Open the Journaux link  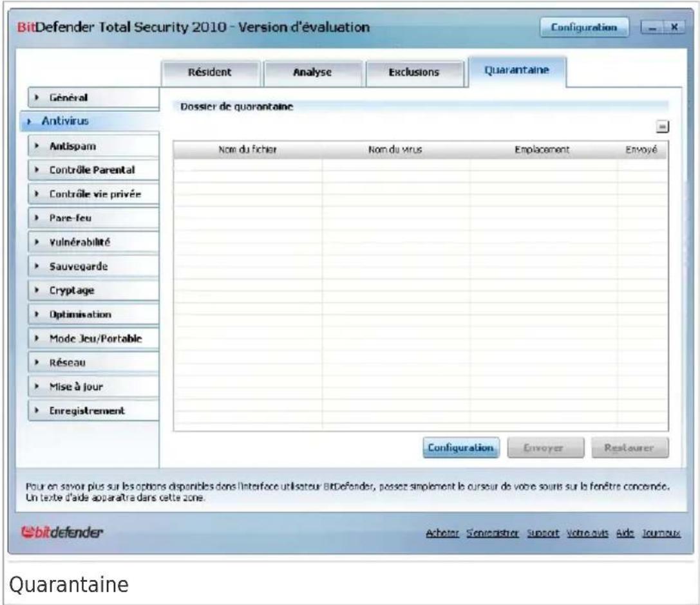tap(661, 533)
